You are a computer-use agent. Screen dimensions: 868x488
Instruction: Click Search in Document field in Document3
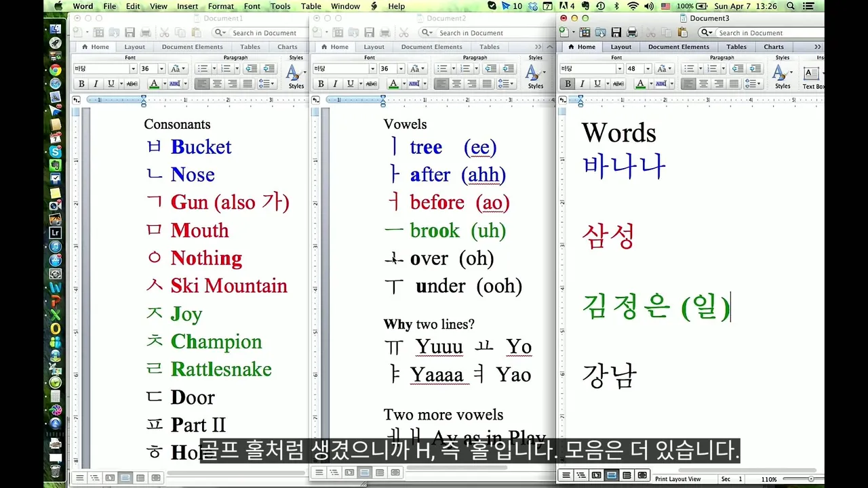pyautogui.click(x=760, y=33)
